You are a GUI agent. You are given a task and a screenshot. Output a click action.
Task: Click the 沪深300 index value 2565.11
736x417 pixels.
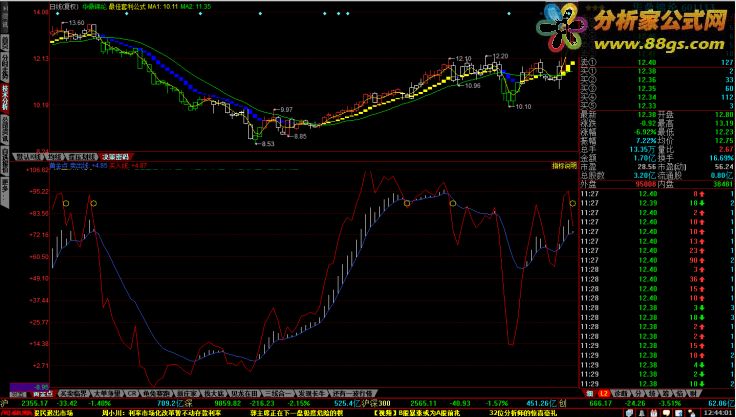(x=424, y=403)
